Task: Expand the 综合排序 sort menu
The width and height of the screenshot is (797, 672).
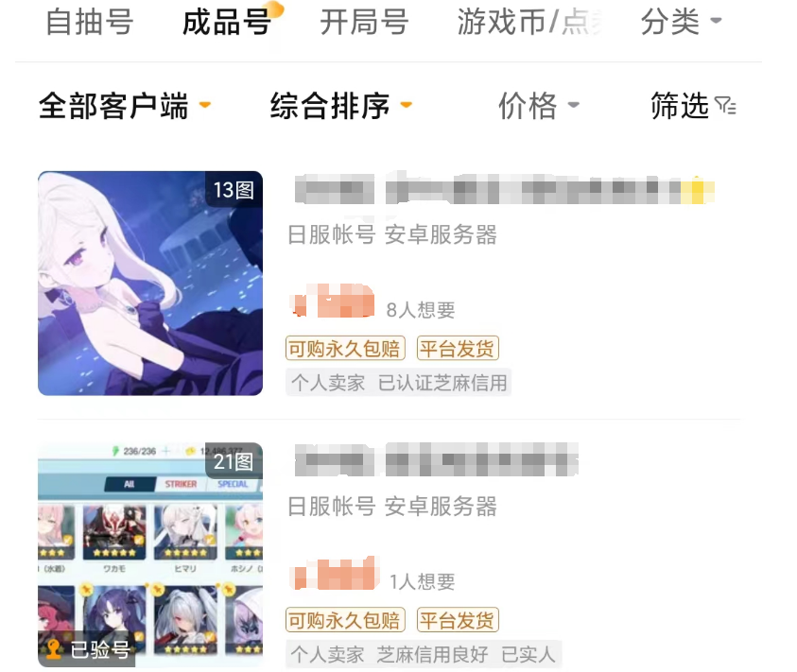Action: click(340, 106)
